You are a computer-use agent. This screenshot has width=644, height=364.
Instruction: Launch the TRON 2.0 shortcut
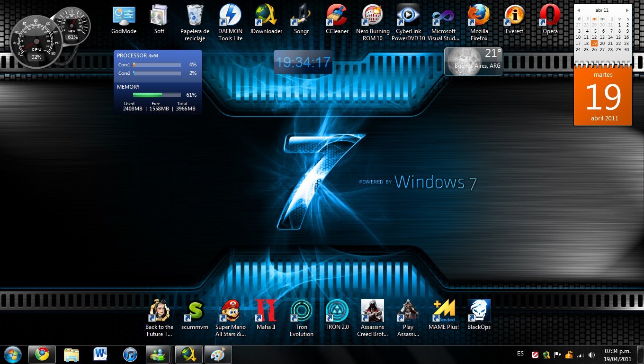337,315
